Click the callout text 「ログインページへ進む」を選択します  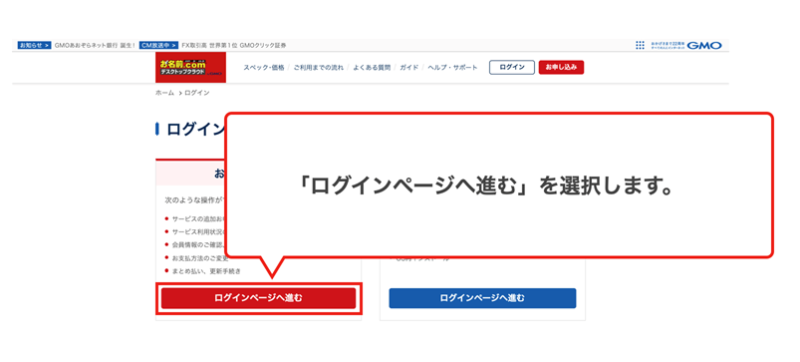(x=485, y=187)
